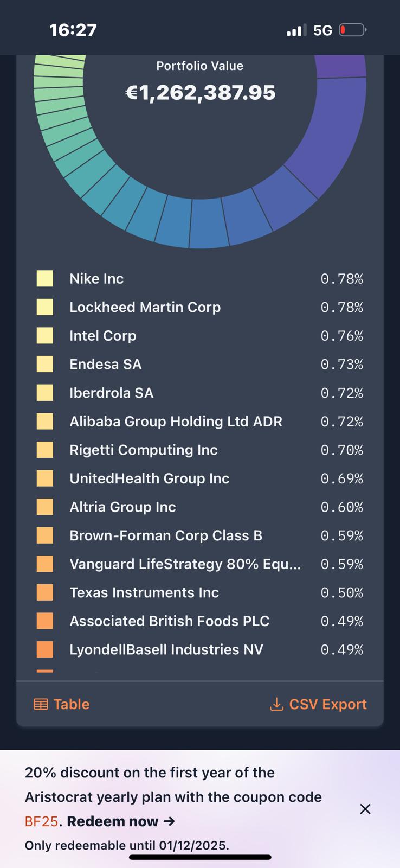Tap the Rigetti Computing Inc holding

(144, 450)
